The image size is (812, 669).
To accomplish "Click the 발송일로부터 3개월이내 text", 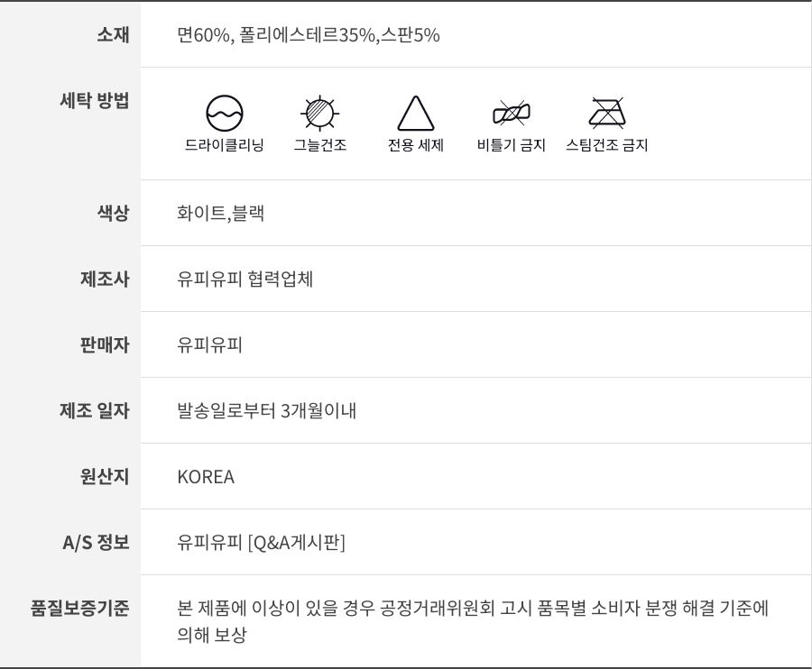I will click(267, 411).
